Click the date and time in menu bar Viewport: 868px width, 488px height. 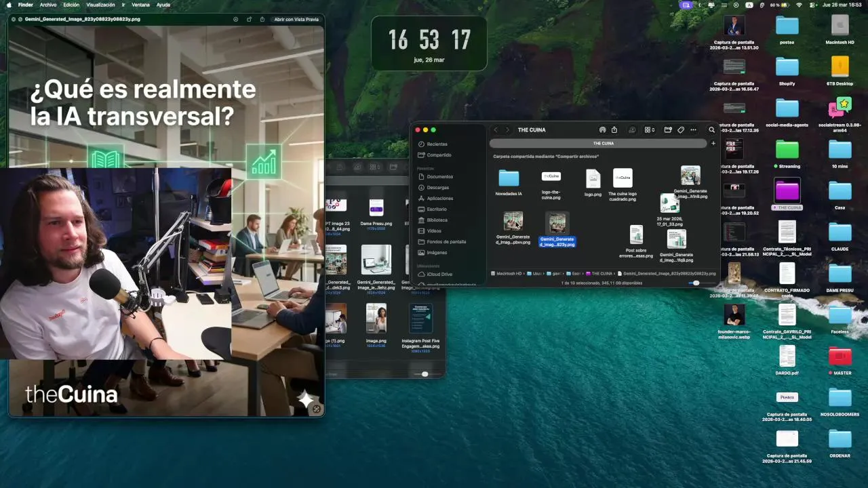(842, 5)
